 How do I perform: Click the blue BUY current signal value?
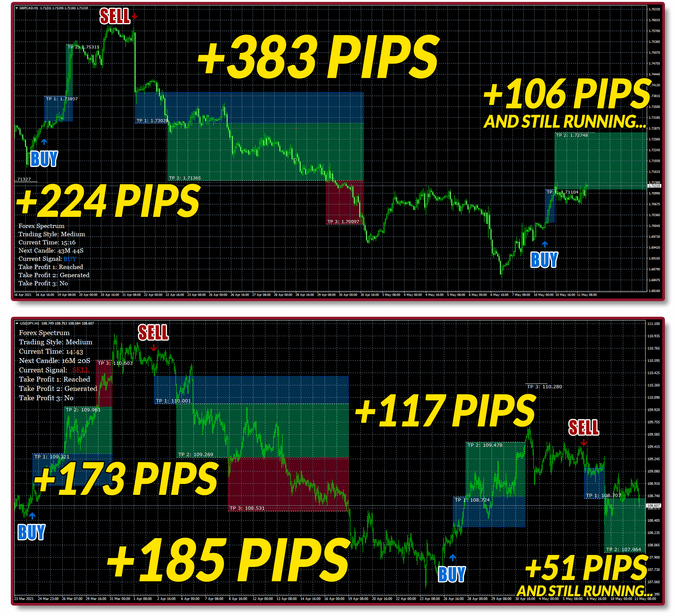pyautogui.click(x=70, y=259)
